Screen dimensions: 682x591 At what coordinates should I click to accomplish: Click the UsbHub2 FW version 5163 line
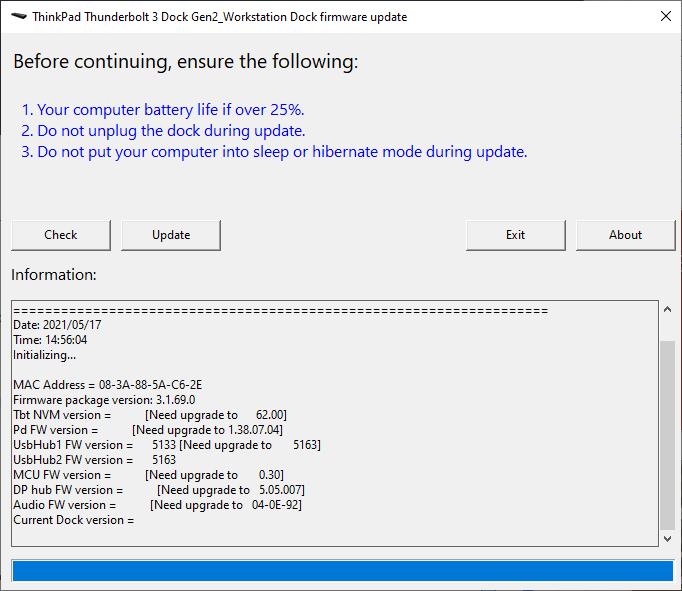pyautogui.click(x=94, y=460)
